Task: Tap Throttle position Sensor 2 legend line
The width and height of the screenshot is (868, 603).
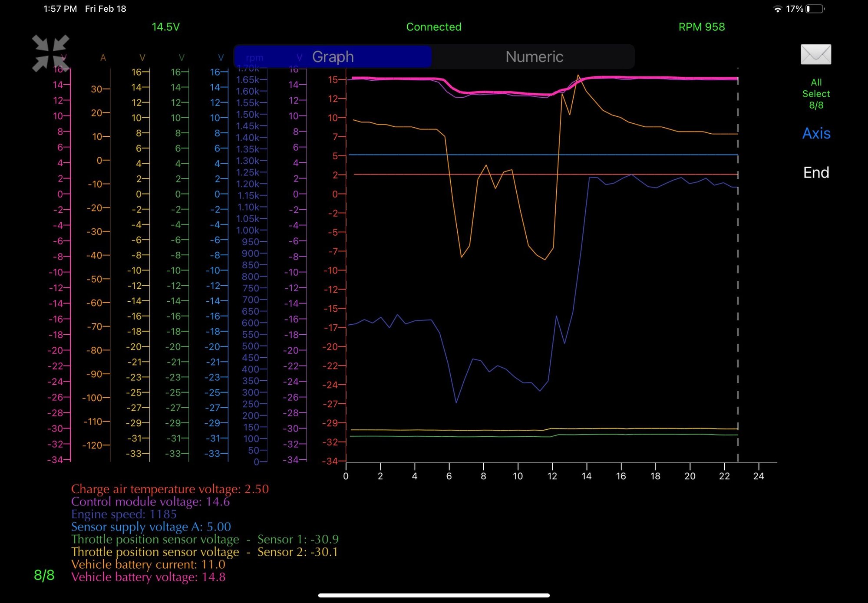Action: click(x=205, y=552)
